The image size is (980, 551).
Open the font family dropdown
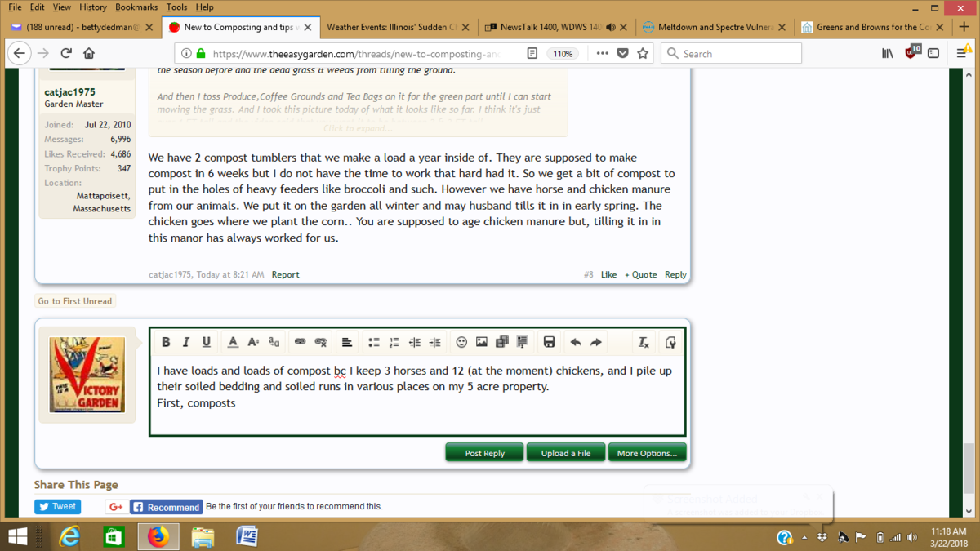[274, 342]
